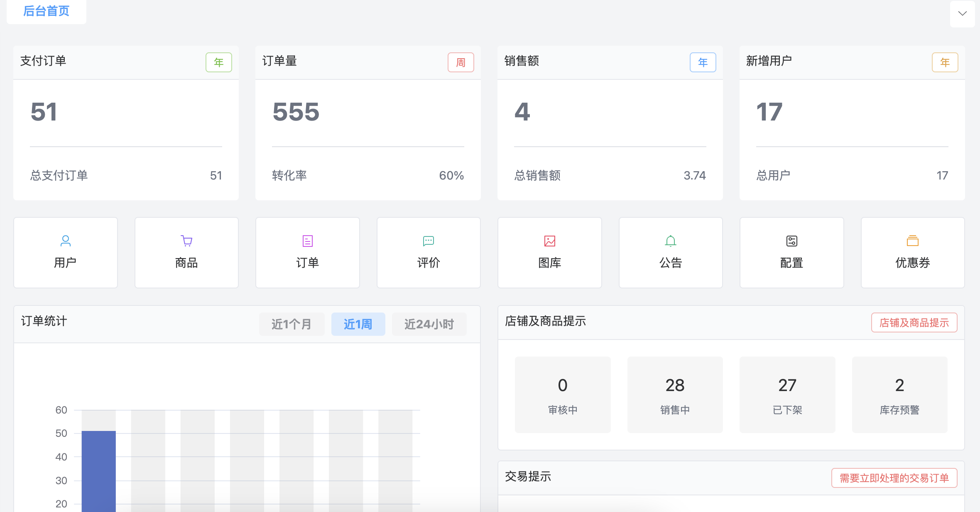Click the 60 y-axis label on chart

[61, 410]
